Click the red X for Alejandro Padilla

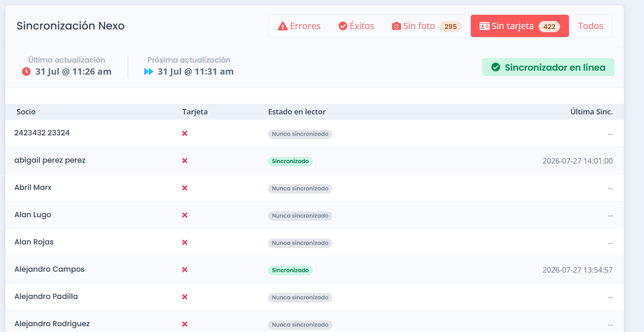pos(185,297)
